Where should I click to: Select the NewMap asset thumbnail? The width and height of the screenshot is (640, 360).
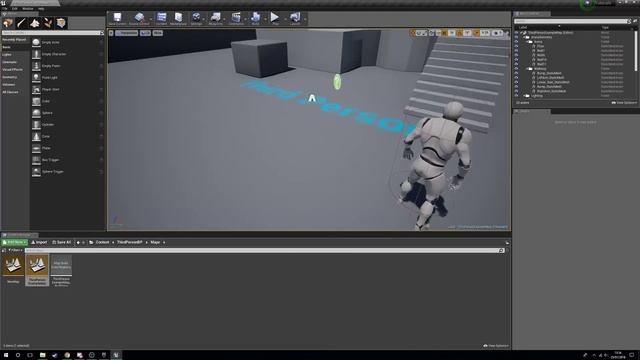tap(13, 265)
